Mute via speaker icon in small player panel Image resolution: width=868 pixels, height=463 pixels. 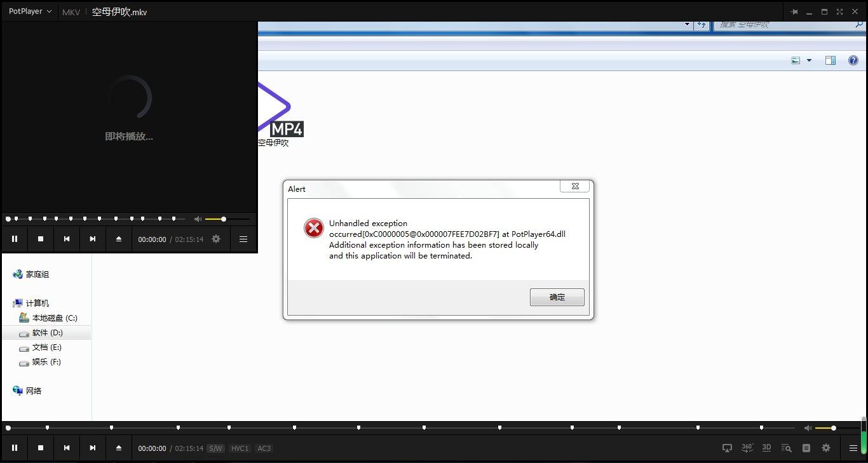click(x=198, y=219)
